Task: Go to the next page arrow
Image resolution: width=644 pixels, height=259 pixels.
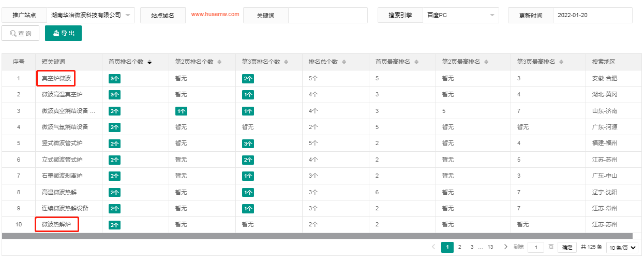Action: tap(505, 247)
